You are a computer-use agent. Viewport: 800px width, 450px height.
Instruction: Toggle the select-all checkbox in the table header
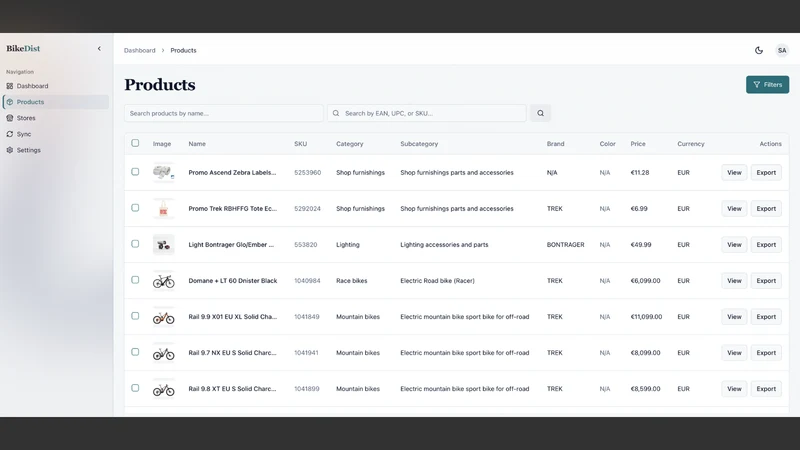pos(135,143)
